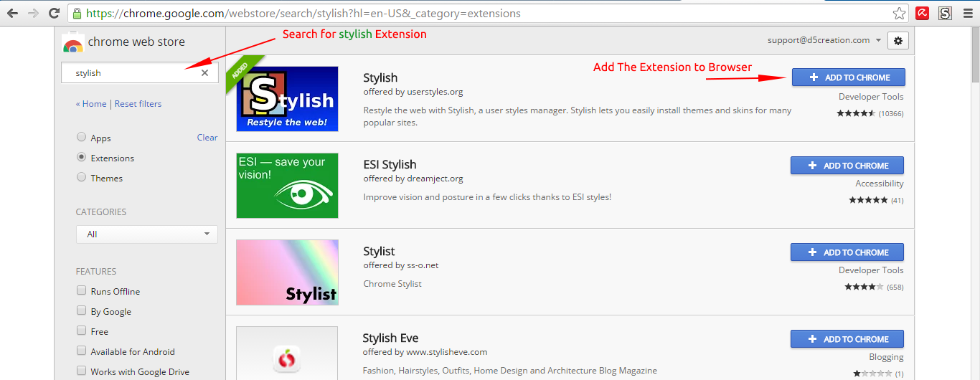Add Stylish Eve to Chrome
Viewport: 980px width, 380px height.
click(x=847, y=339)
